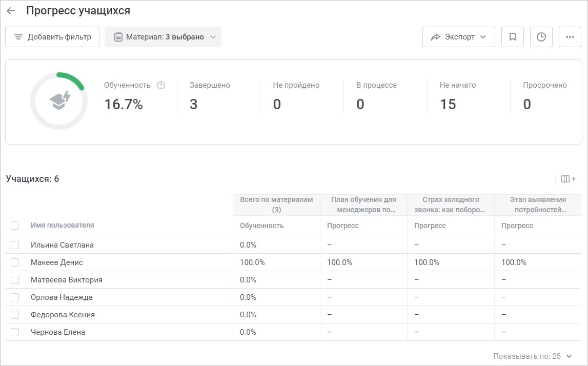
Task: Check the box for Ильина Светлана
Action: 15,245
